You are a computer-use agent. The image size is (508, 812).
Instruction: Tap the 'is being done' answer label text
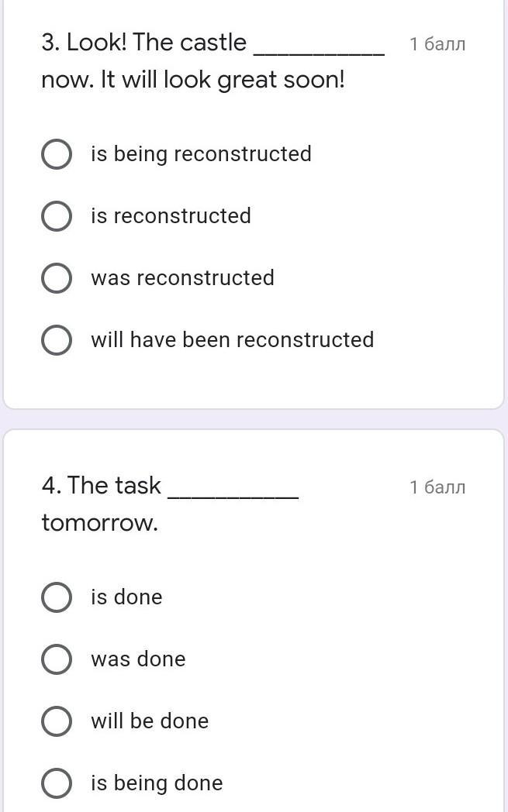click(157, 783)
